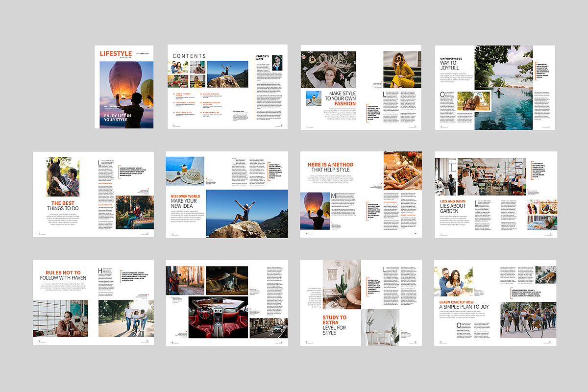Screen dimensions: 588x392
Task: Click the CONTENTS page heading
Action: [x=189, y=56]
